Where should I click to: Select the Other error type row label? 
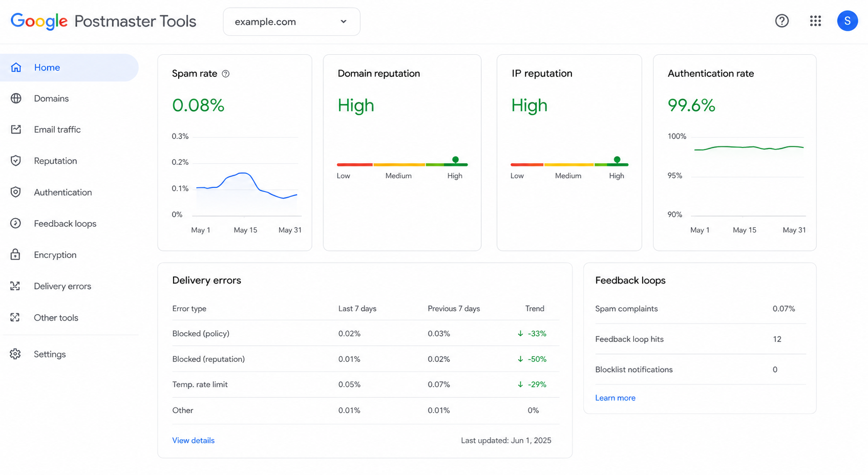183,411
